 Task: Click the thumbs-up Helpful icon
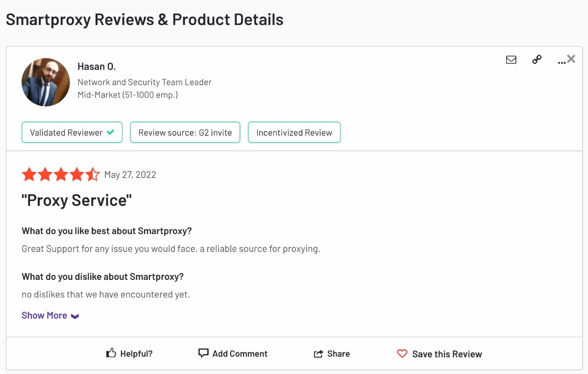pyautogui.click(x=111, y=353)
